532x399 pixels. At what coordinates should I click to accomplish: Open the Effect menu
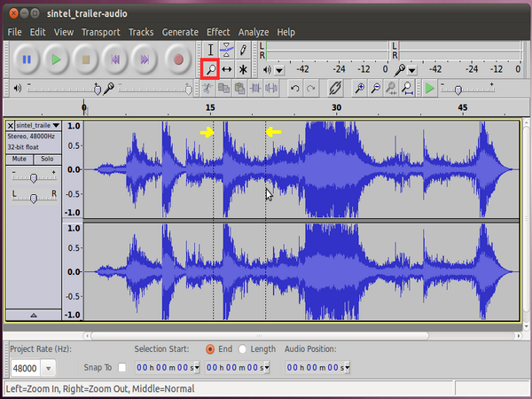(x=218, y=32)
